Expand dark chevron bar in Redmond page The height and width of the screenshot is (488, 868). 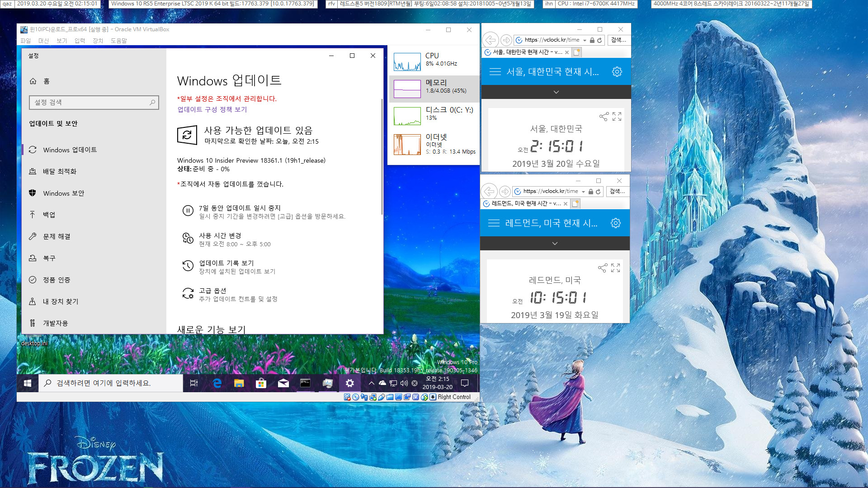click(x=555, y=243)
